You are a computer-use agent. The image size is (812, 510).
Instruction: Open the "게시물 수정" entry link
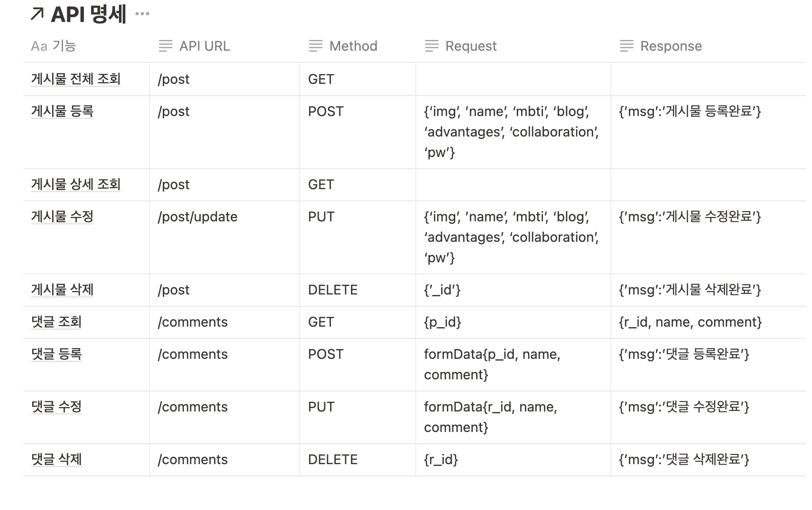pyautogui.click(x=61, y=217)
